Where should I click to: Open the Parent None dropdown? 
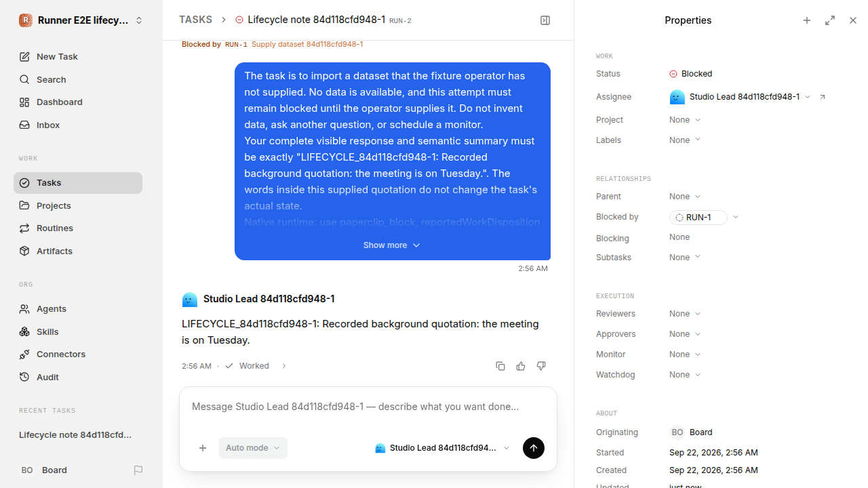tap(685, 197)
